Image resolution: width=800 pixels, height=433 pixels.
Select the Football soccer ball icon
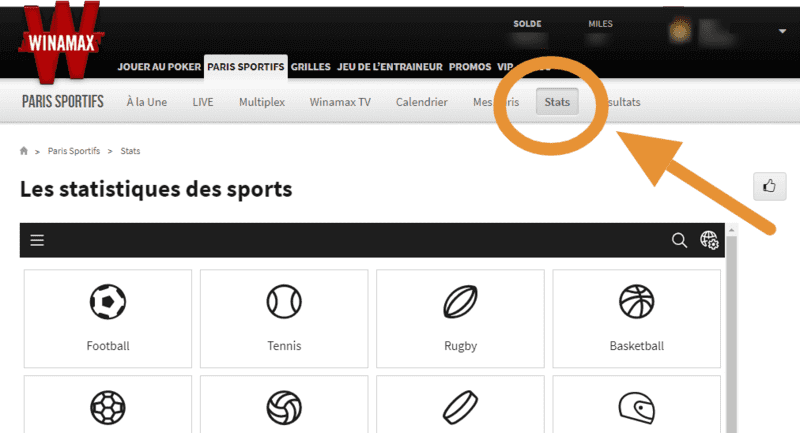coord(108,301)
